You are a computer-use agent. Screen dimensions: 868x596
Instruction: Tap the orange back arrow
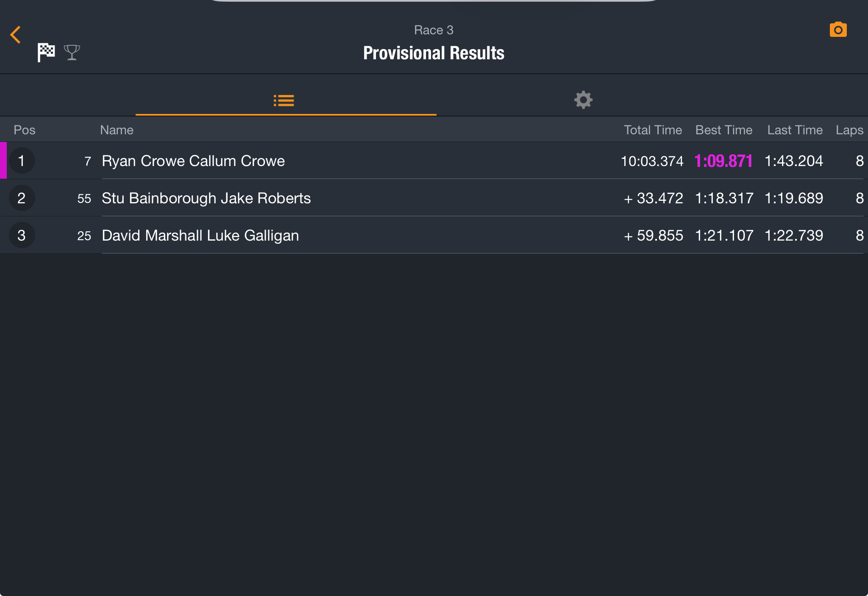16,35
